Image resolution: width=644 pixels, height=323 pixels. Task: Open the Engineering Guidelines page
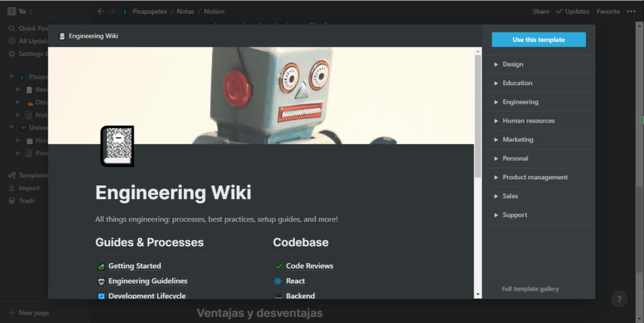pos(147,281)
